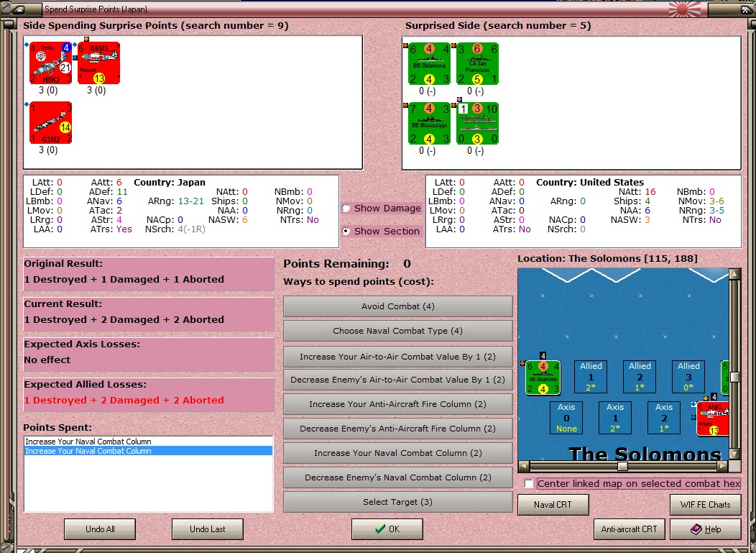Confirm with the OK button
The height and width of the screenshot is (553, 756).
(387, 529)
